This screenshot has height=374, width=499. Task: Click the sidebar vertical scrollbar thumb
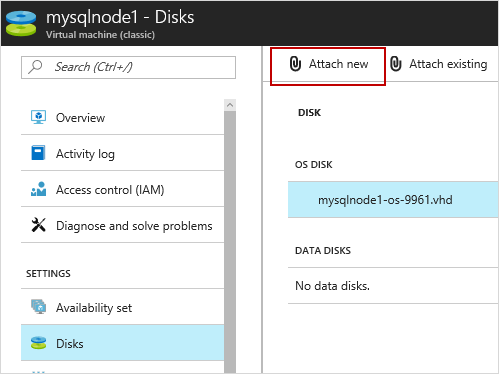pyautogui.click(x=230, y=242)
